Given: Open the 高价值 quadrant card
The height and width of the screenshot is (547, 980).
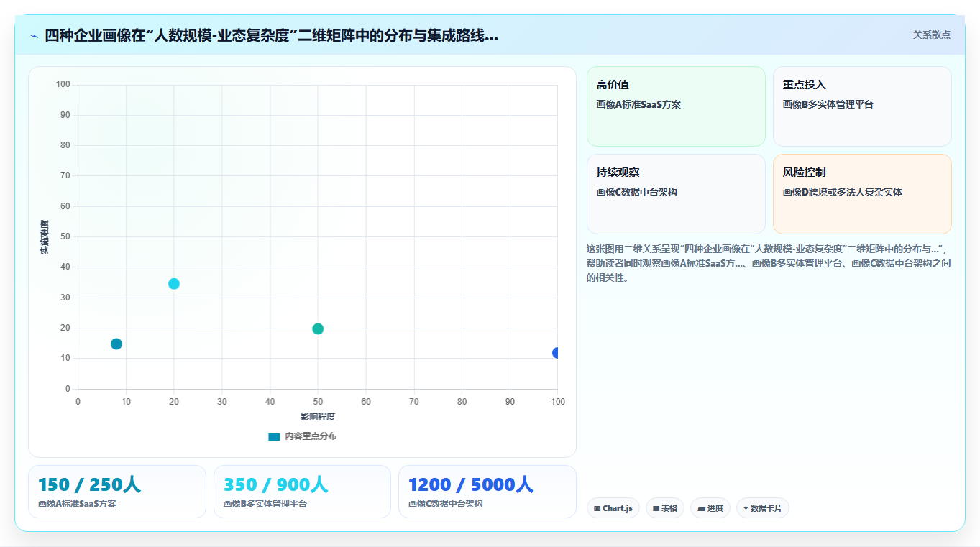Looking at the screenshot, I should (676, 106).
